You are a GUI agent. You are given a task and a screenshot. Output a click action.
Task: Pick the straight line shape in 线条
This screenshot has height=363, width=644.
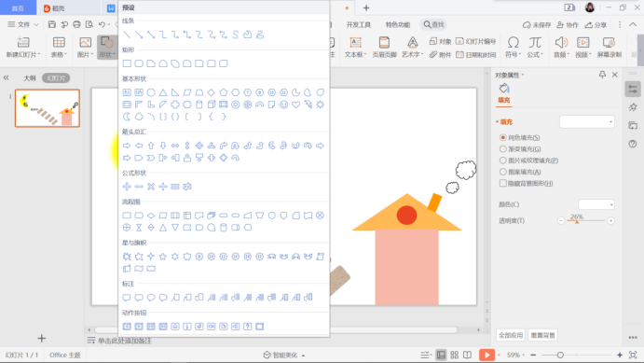127,35
